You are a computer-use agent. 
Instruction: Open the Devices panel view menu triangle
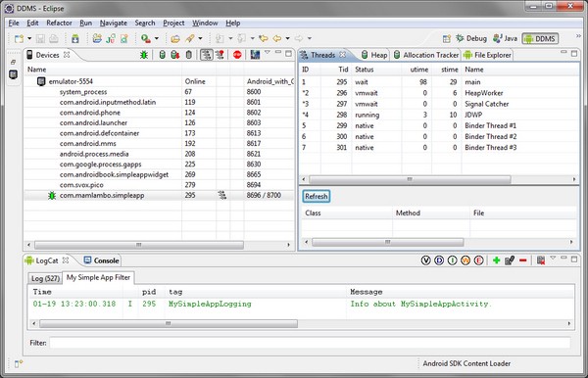pyautogui.click(x=268, y=52)
